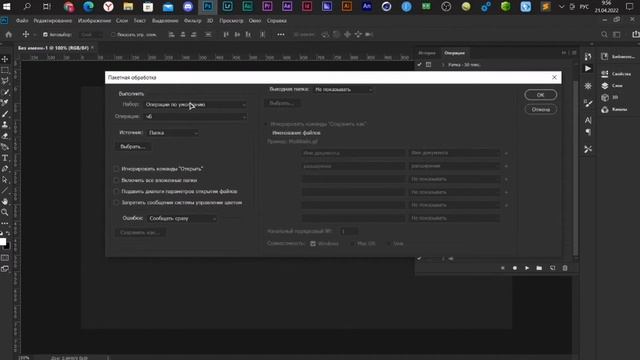
Task: Open the Layers panel
Action: tap(612, 86)
